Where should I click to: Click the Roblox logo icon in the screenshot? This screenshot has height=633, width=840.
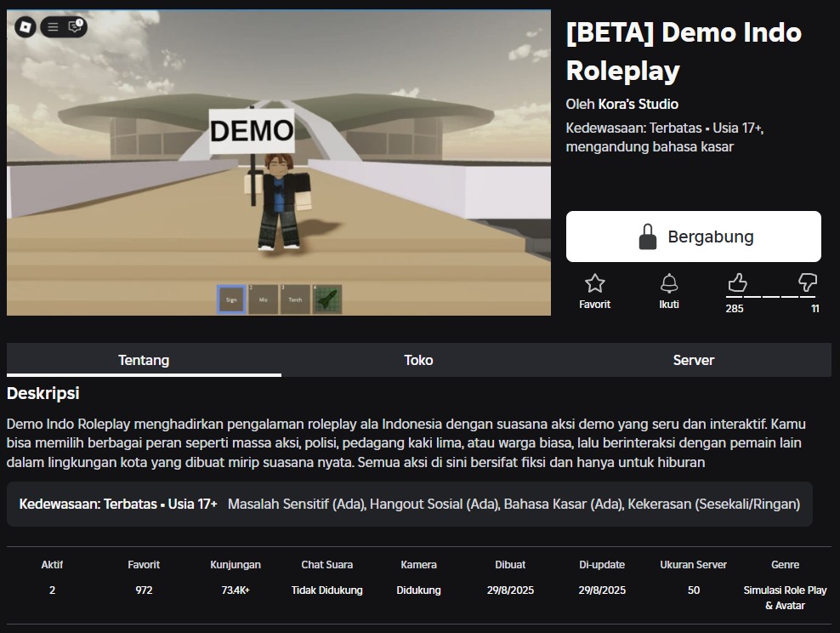click(26, 26)
